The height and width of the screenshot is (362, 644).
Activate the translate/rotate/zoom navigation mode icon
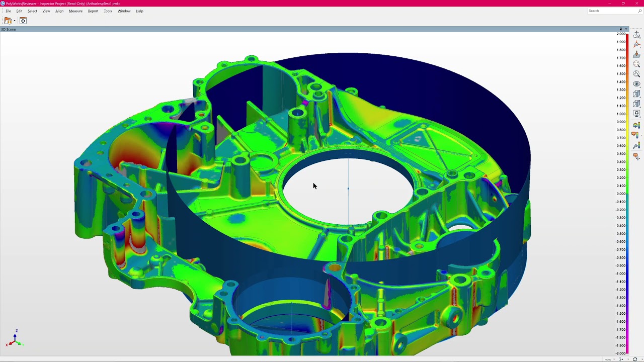[636, 35]
